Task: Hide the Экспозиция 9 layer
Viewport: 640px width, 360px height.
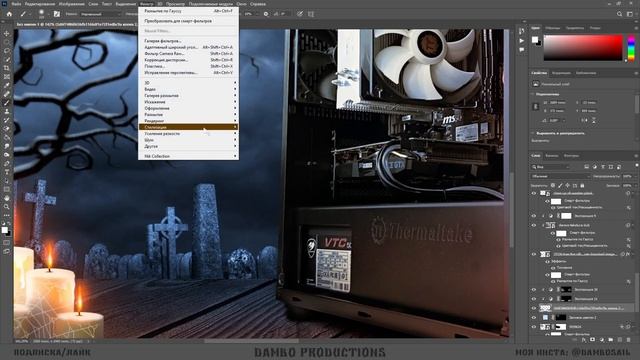Action: coord(533,216)
